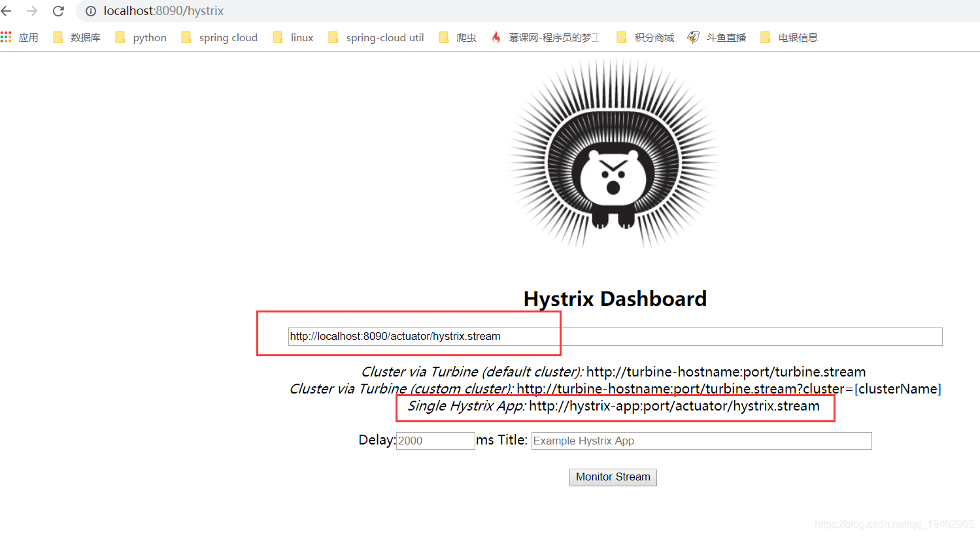Click the text 'Cluster via Turbine (default cluster):'
The height and width of the screenshot is (536, 980).
(x=472, y=372)
